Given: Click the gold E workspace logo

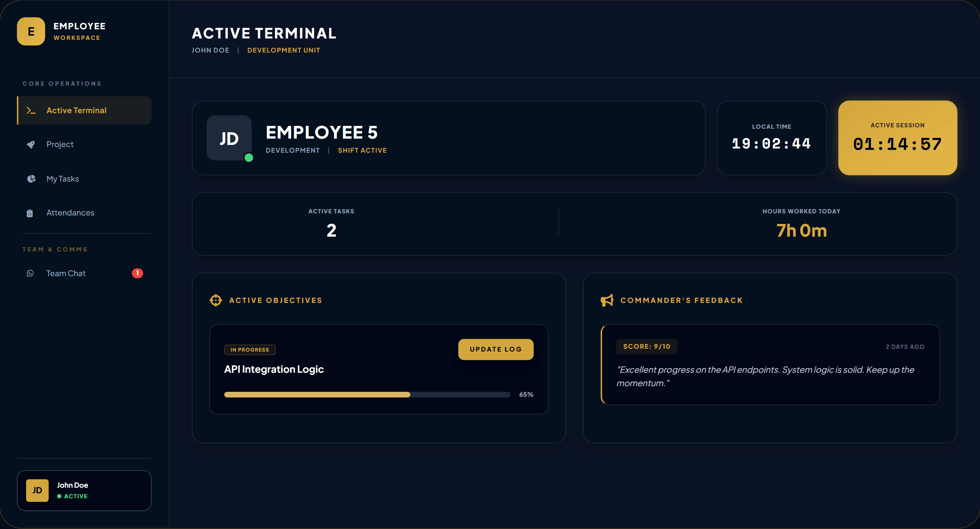Looking at the screenshot, I should click(x=31, y=31).
